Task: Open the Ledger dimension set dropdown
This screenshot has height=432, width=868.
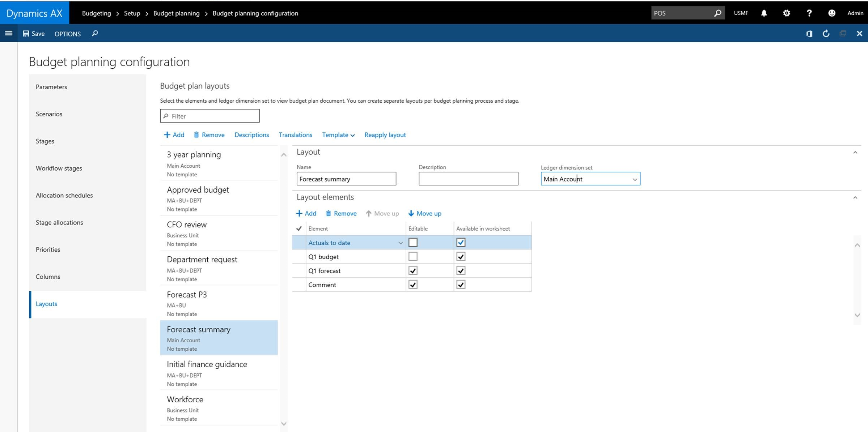Action: point(635,179)
